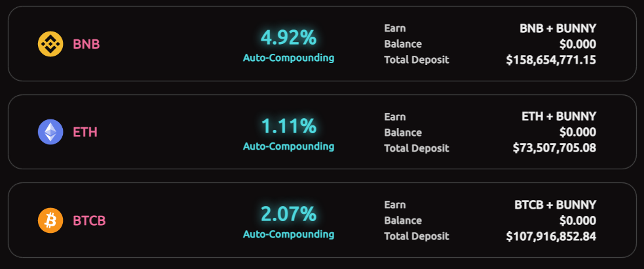
Task: Open the BNB pool name
Action: (86, 45)
